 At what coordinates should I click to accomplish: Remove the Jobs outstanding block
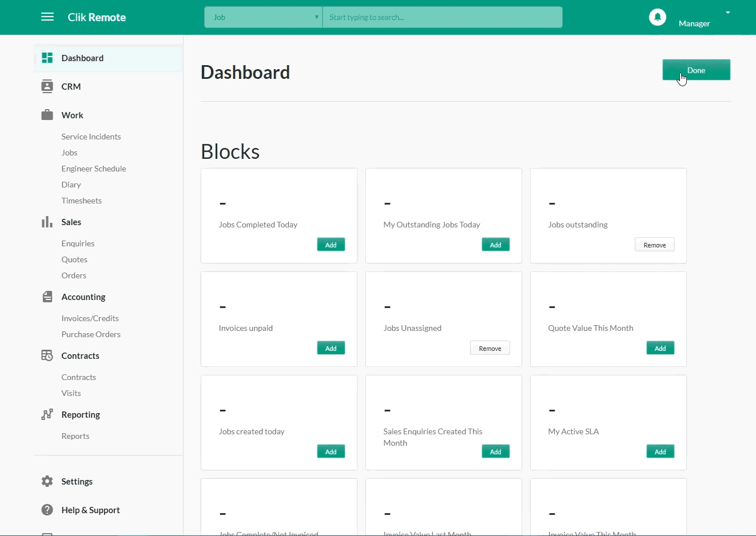[654, 244]
